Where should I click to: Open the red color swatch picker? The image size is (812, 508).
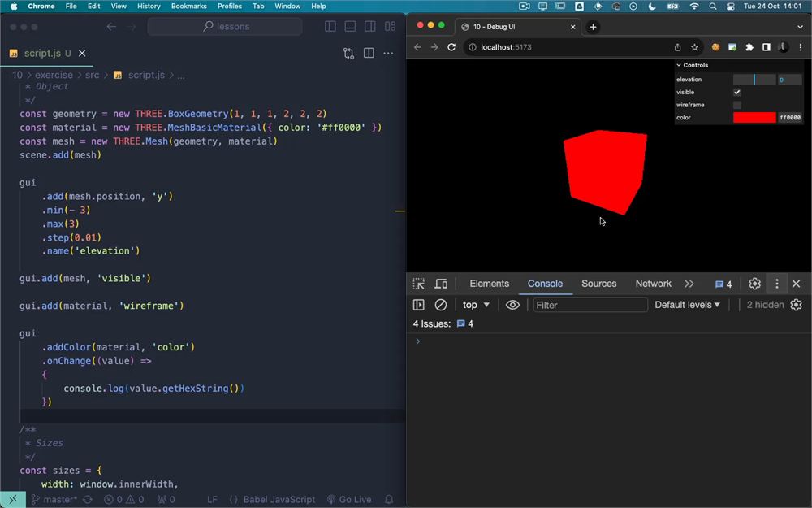tap(754, 118)
